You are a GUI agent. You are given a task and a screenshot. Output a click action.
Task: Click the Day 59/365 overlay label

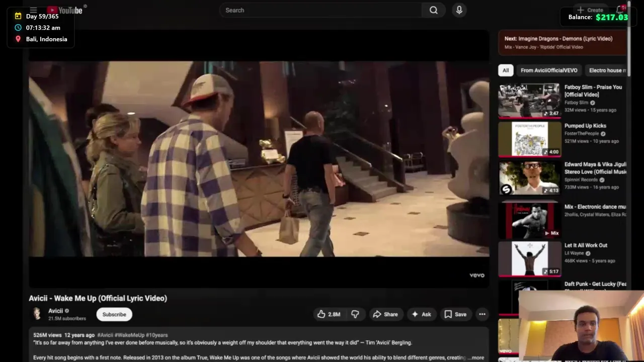(42, 17)
